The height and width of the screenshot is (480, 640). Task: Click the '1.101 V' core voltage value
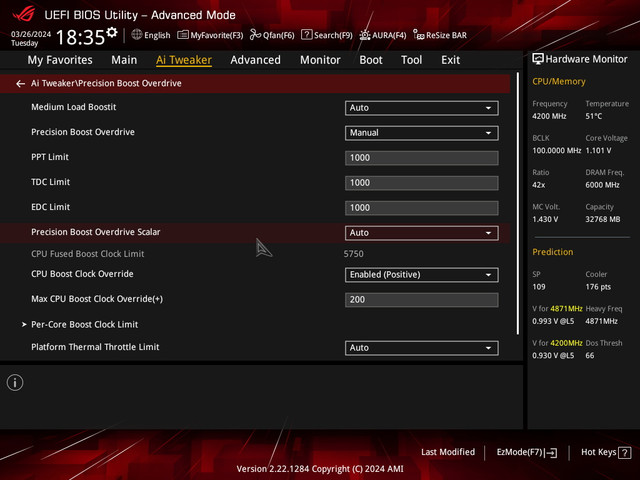pyautogui.click(x=598, y=151)
